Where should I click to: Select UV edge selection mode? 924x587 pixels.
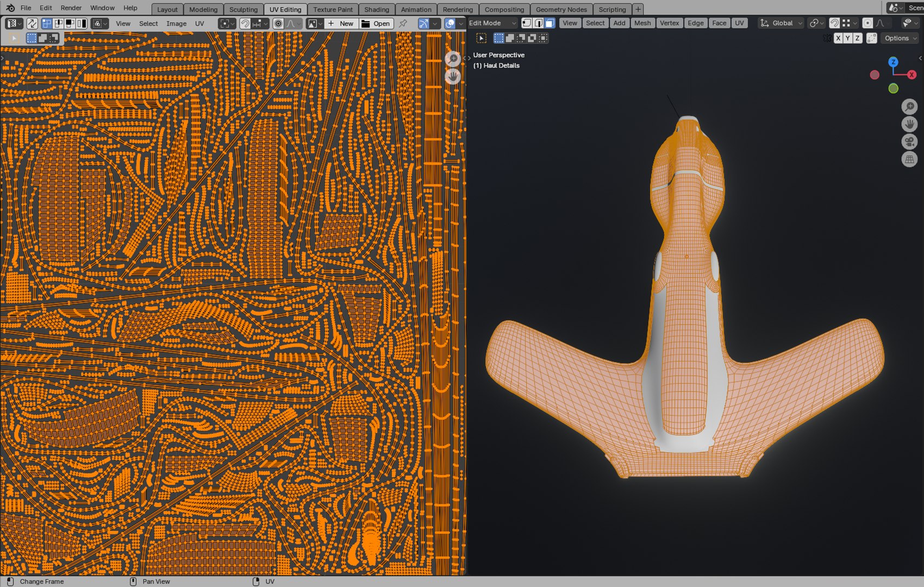(x=58, y=23)
